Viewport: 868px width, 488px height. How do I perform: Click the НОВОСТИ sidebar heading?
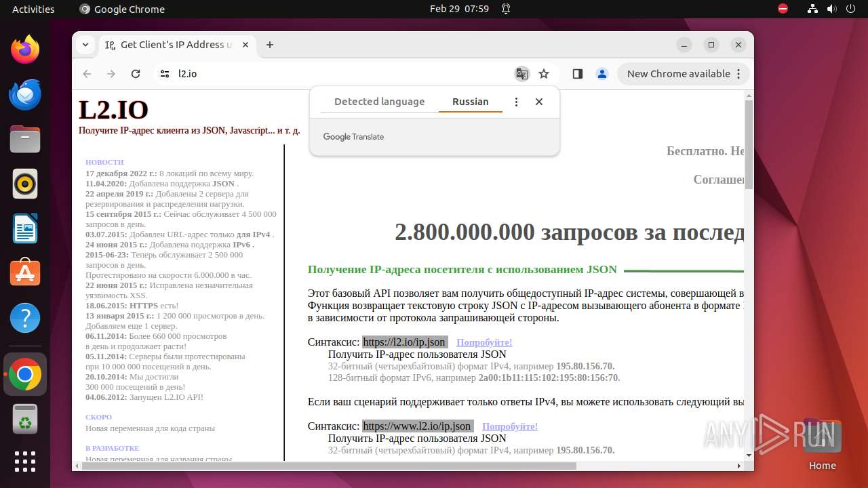click(104, 162)
